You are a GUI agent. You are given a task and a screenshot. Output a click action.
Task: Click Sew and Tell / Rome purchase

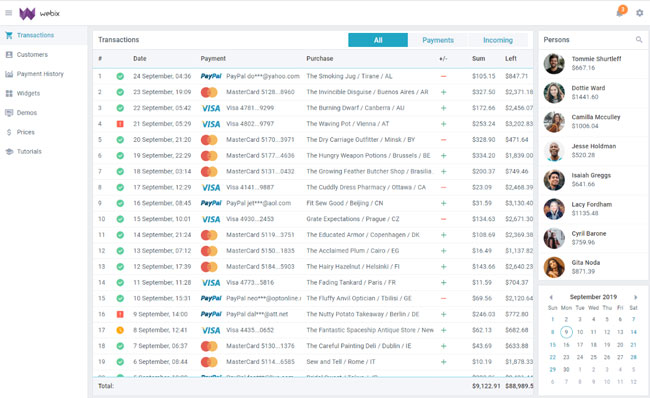click(341, 362)
